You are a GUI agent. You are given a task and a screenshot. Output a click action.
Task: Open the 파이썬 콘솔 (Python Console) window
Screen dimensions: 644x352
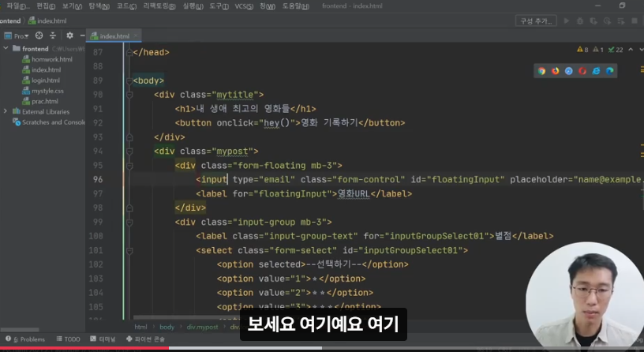(x=145, y=339)
